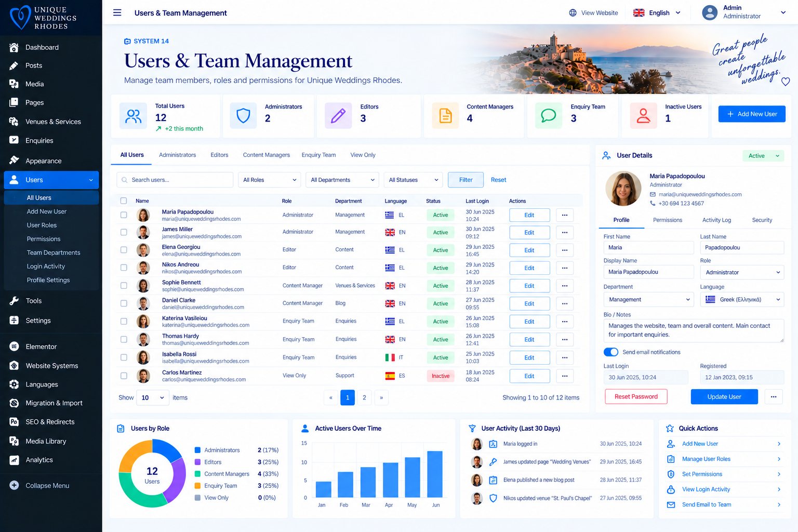Switch to the Activity Log tab

(x=716, y=220)
